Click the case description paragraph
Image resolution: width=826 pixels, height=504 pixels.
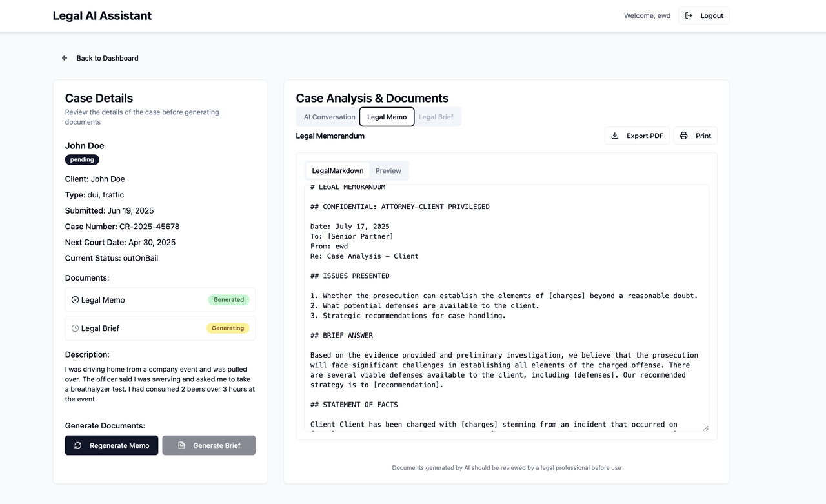tap(160, 384)
